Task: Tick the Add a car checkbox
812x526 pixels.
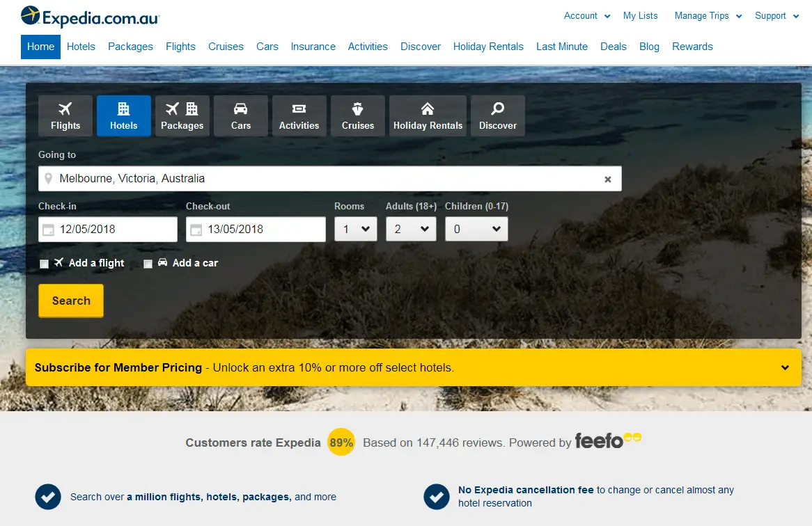Action: [x=148, y=264]
